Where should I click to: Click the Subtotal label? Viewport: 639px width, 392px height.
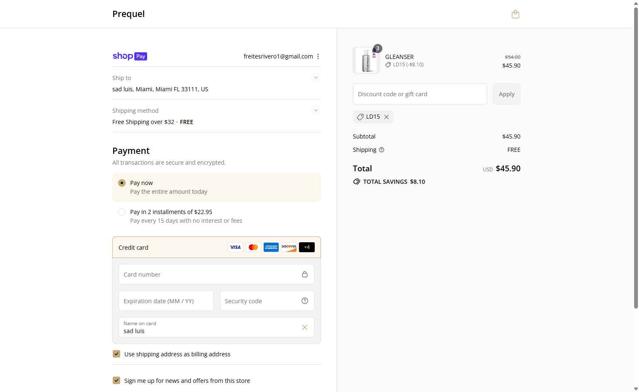click(x=364, y=137)
